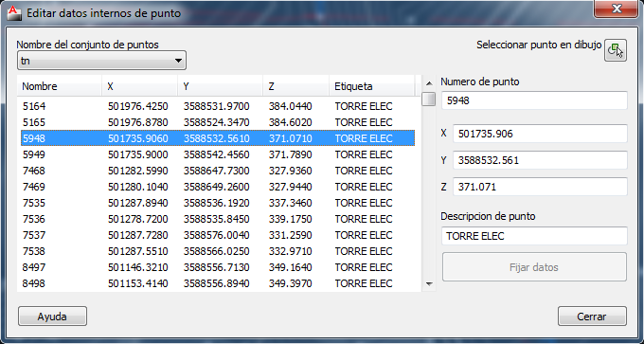This screenshot has height=344, width=644.
Task: Click the Ayuda button
Action: click(52, 317)
